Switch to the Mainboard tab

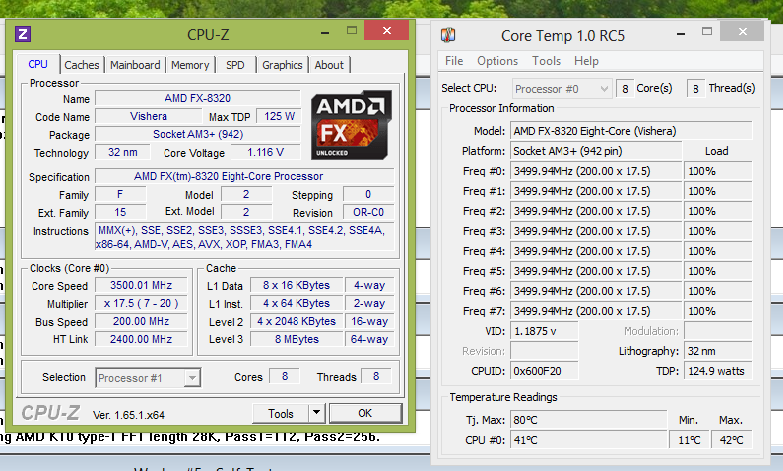135,65
